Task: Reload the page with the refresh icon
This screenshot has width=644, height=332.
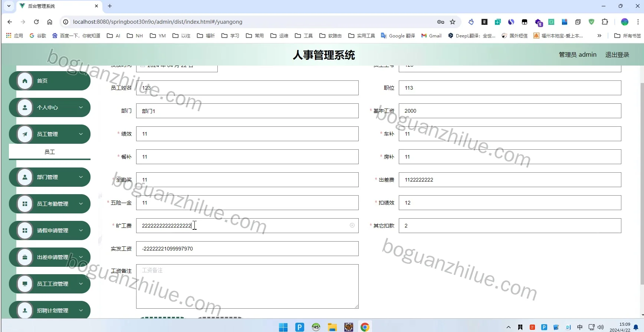Action: [36, 22]
